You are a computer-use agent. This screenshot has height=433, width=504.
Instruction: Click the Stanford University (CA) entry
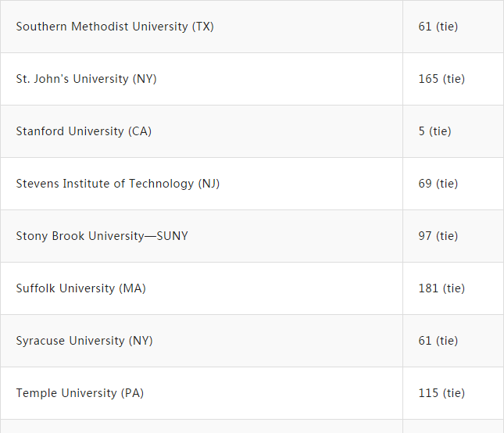pos(84,131)
